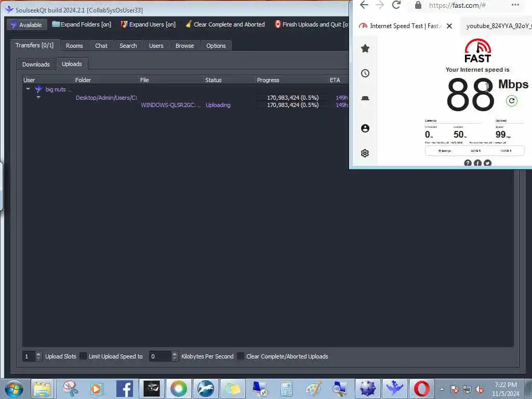Enable Clear Complete/Aborted Uploads checkbox
Screen dimensions: 532x399
coord(240,356)
